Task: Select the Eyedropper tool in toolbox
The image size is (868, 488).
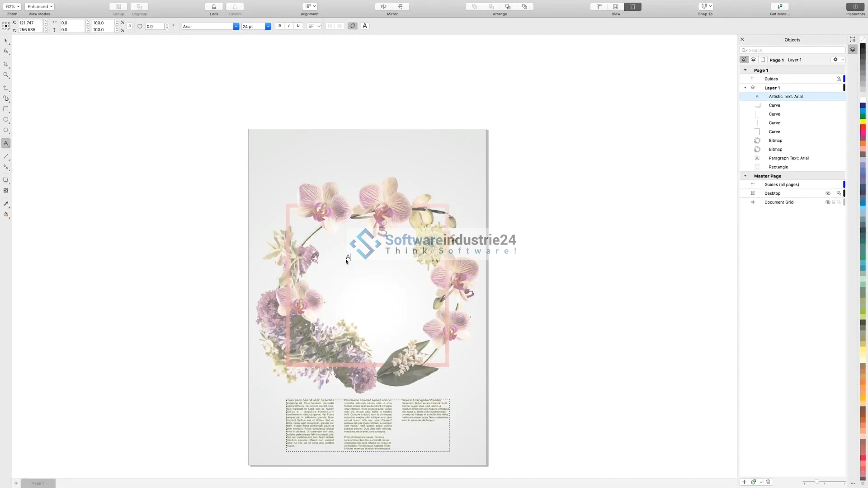Action: coord(6,204)
